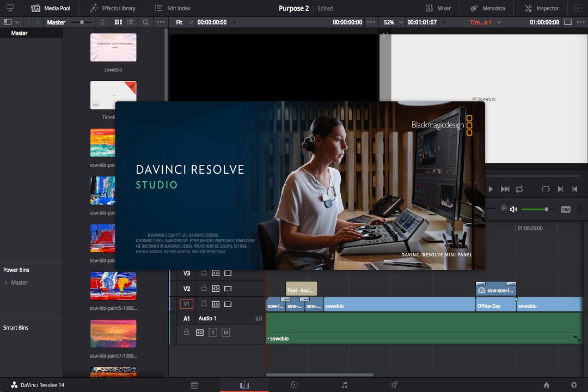Open the Effects Library panel

click(113, 8)
